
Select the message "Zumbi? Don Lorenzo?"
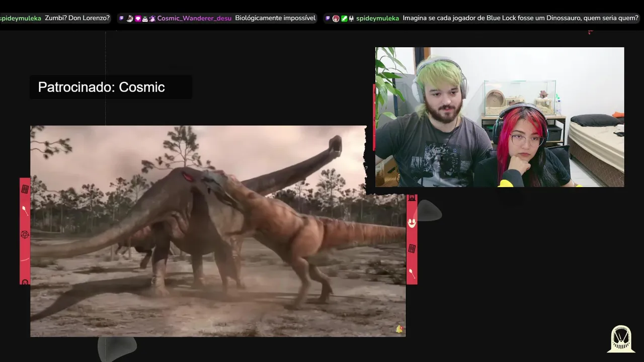pos(77,18)
